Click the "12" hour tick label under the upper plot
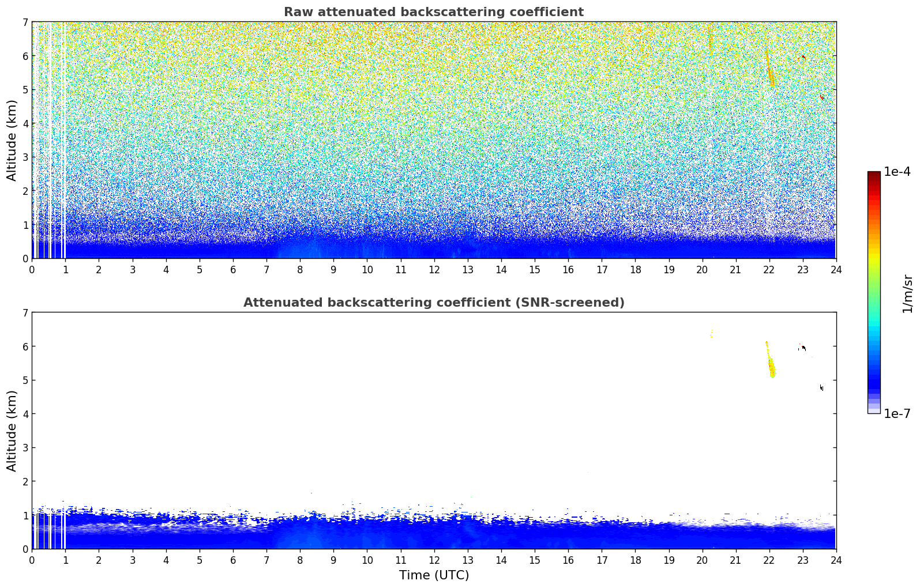 434,270
